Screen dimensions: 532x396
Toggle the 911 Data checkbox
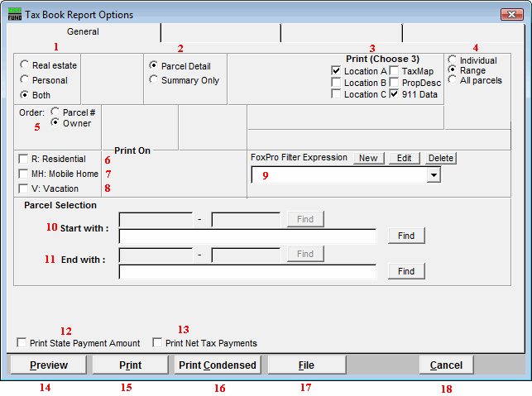[x=395, y=95]
